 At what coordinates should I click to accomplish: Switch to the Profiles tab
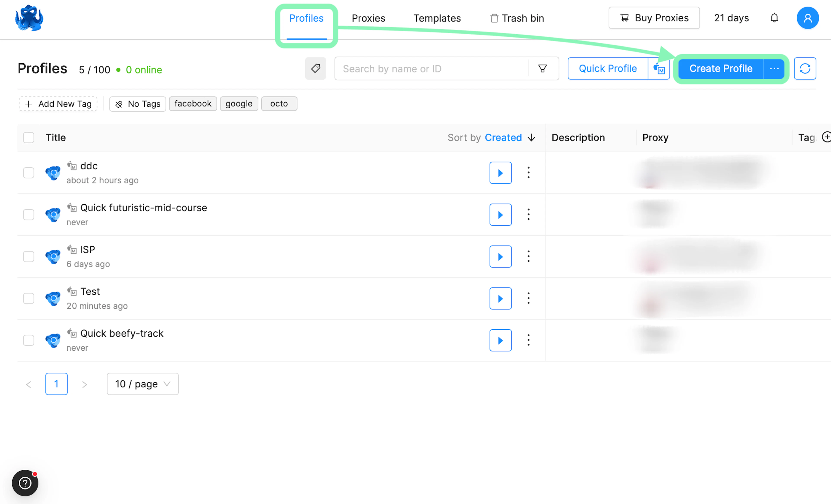306,18
